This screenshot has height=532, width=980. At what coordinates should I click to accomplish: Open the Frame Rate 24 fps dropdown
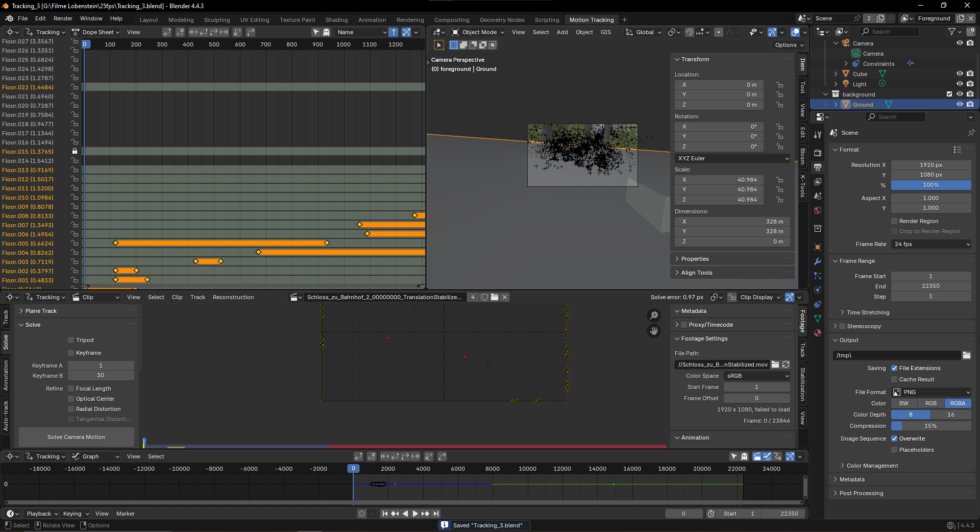click(x=931, y=244)
